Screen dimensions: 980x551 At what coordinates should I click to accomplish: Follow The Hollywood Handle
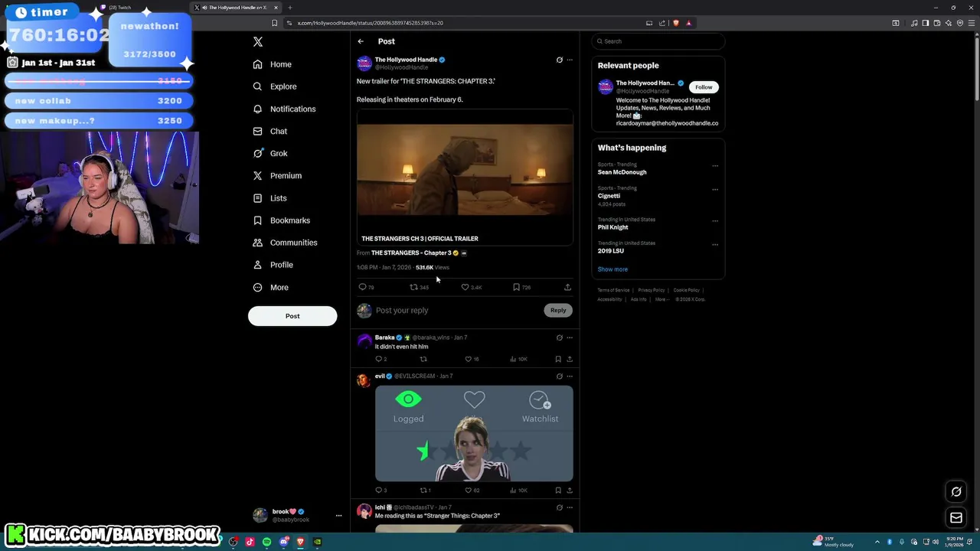[x=704, y=87]
